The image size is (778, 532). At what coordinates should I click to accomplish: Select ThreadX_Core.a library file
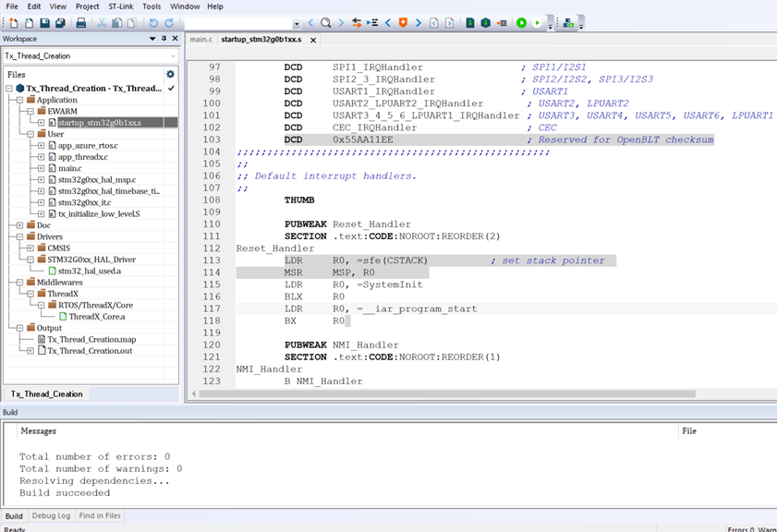[x=97, y=316]
